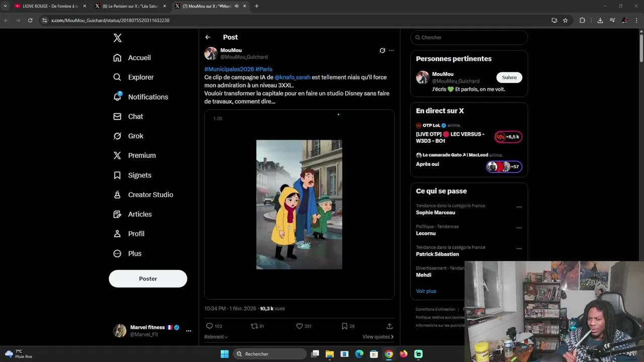Click the URL address bar
The width and height of the screenshot is (644, 362).
click(x=297, y=20)
